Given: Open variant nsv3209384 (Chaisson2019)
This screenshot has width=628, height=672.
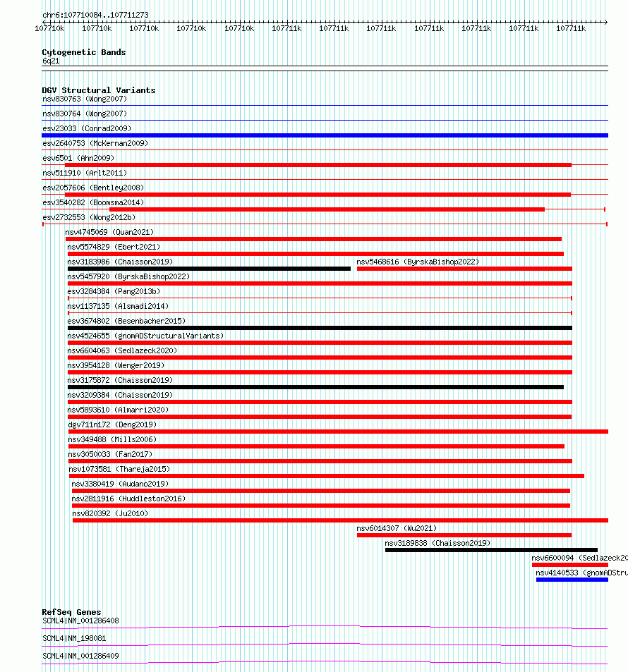Looking at the screenshot, I should pyautogui.click(x=120, y=395).
